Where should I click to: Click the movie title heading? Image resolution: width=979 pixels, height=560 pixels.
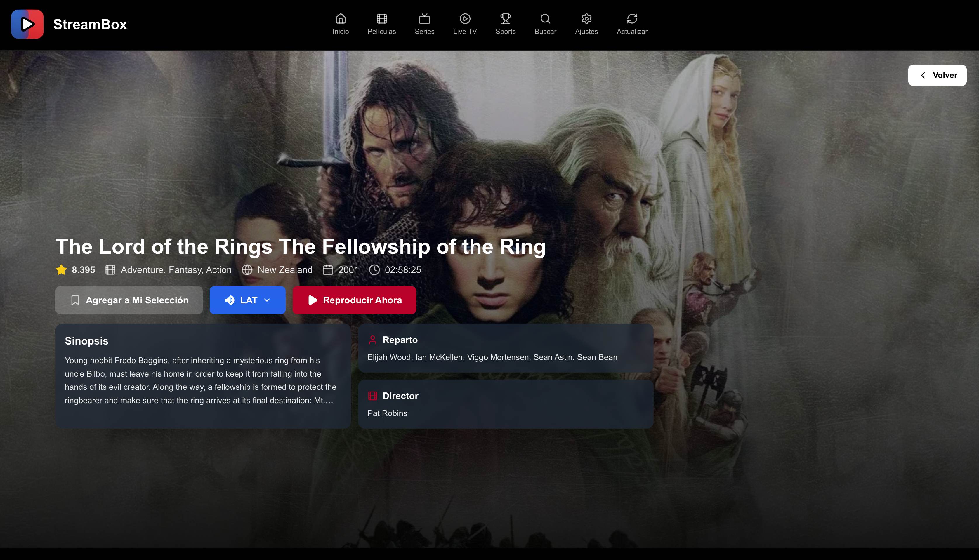coord(301,246)
